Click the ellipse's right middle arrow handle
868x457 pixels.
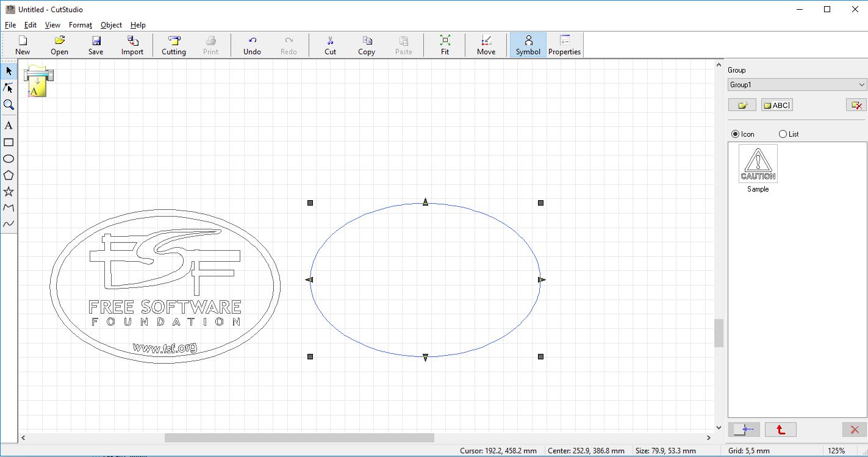542,279
